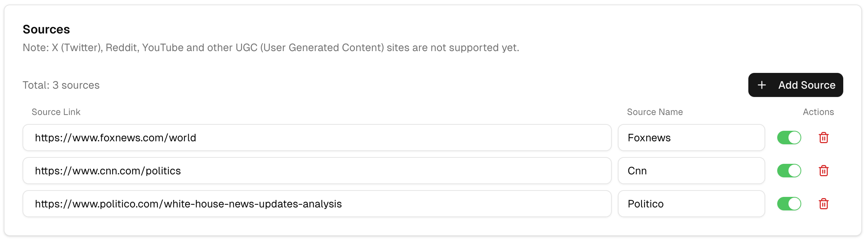Select the foxnews.com/world link input field
The height and width of the screenshot is (242, 868).
coord(317,138)
